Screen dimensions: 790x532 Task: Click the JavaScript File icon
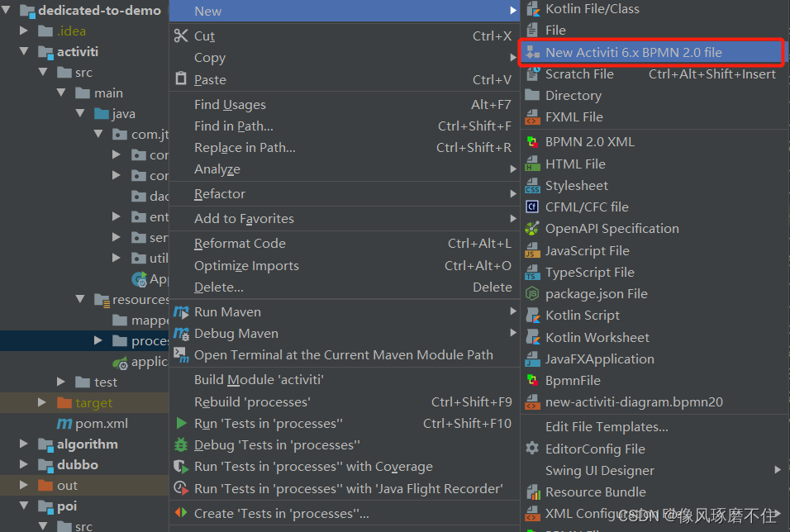tap(532, 250)
